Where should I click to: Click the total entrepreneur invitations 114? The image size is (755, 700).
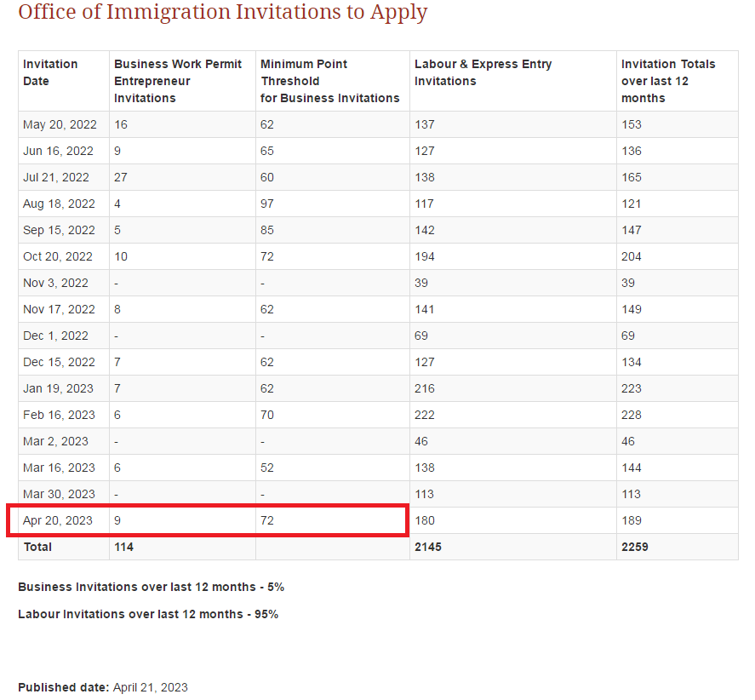pyautogui.click(x=123, y=548)
